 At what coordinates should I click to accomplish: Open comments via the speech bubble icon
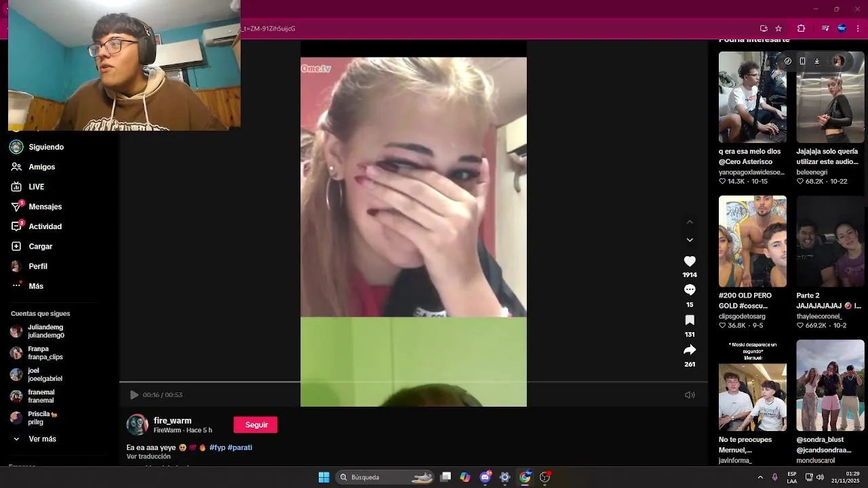690,289
